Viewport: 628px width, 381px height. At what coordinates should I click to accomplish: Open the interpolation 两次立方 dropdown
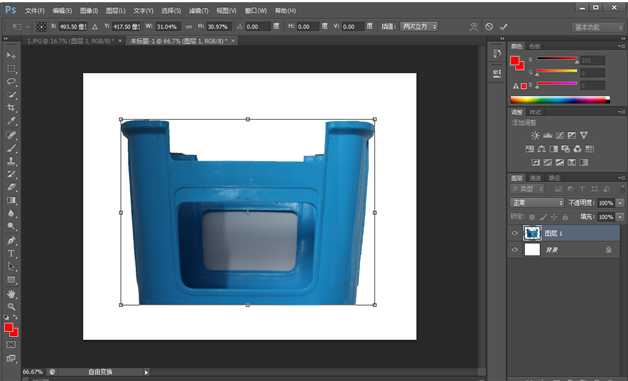point(419,27)
